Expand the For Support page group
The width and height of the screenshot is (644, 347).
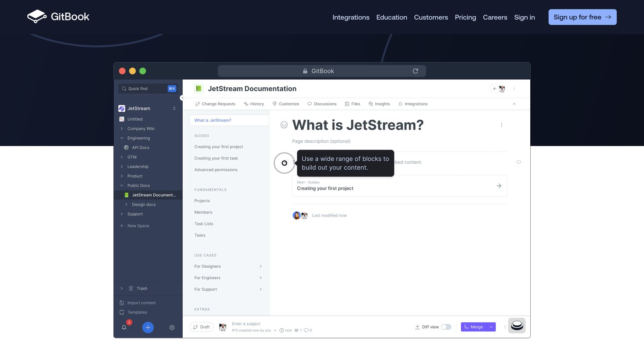[261, 289]
